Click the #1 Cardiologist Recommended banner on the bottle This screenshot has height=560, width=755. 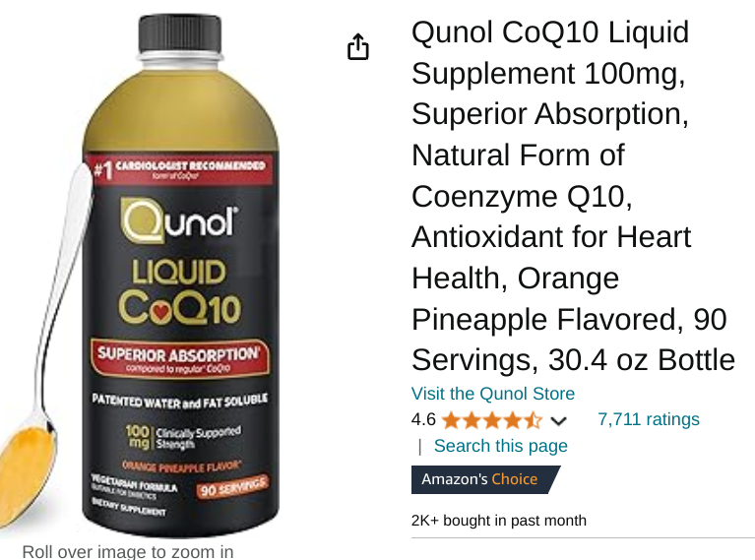pos(180,169)
